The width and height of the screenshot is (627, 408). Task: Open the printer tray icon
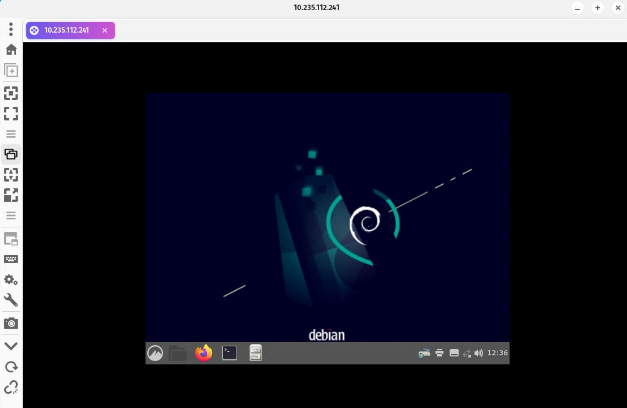click(439, 353)
